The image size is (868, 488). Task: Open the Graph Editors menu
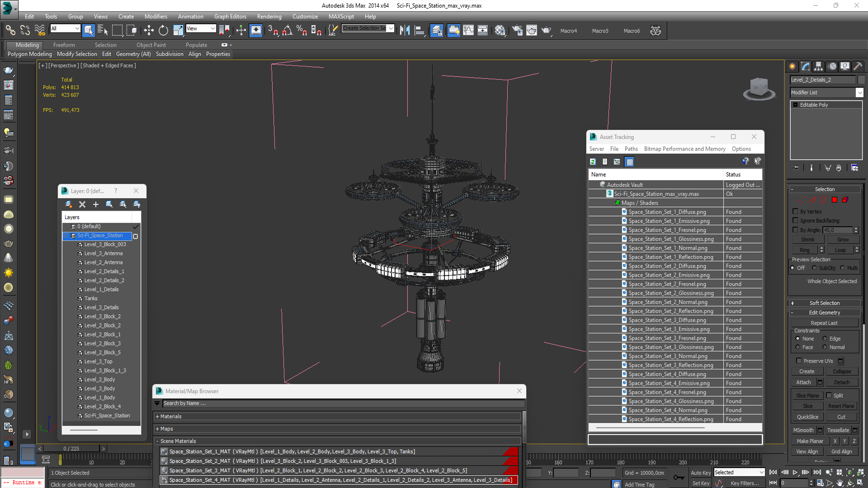pos(230,16)
